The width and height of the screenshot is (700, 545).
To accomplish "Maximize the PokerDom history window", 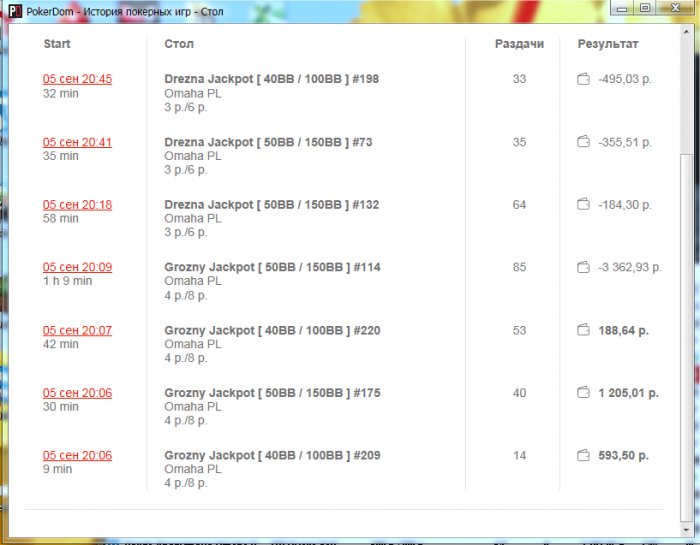I will [x=645, y=8].
